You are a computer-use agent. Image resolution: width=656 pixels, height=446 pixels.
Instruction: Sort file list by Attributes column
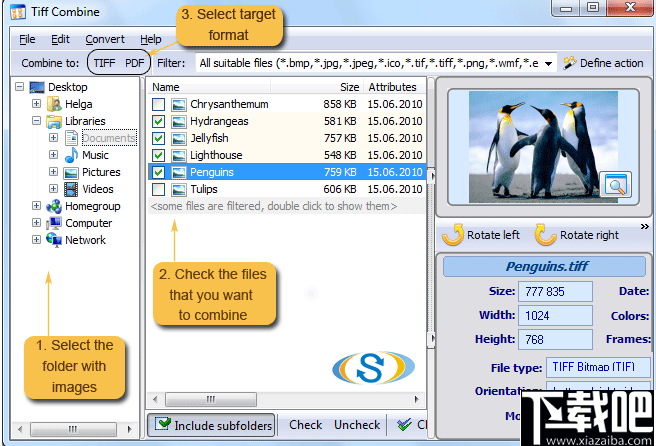[x=395, y=87]
